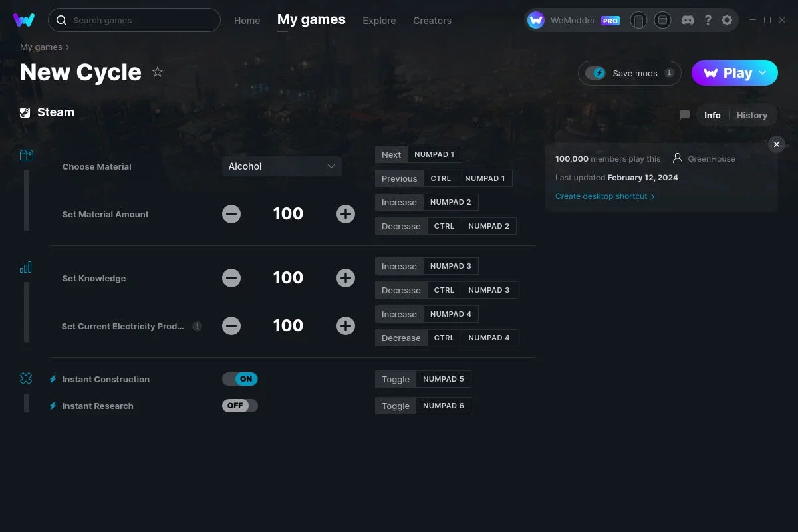The width and height of the screenshot is (798, 532).
Task: Click the Steam platform icon
Action: (25, 112)
